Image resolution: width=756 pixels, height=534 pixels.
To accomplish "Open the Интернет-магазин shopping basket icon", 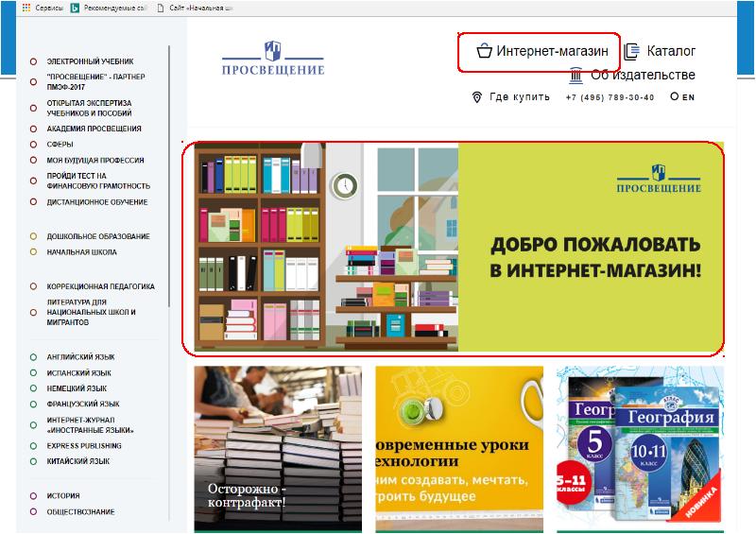I will (484, 51).
